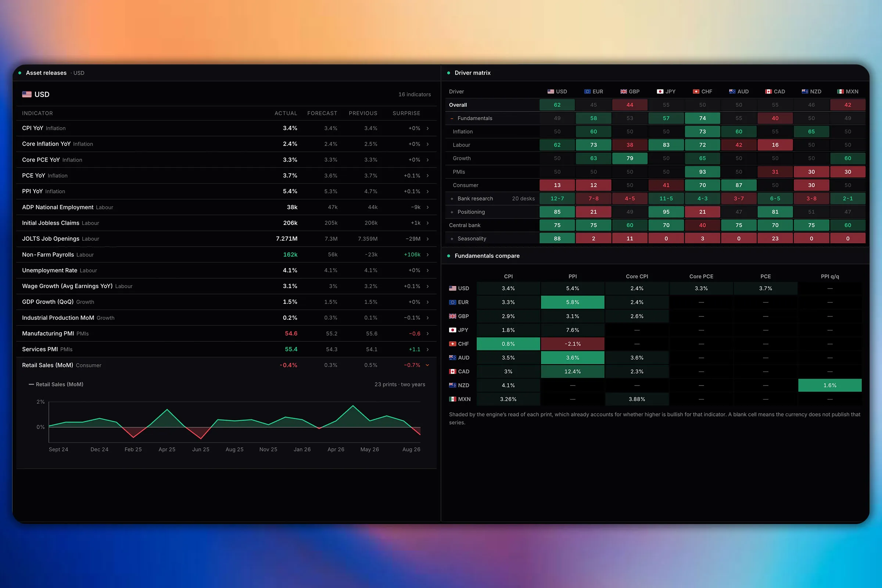Click CHF PMIs cell showing 93

click(702, 172)
